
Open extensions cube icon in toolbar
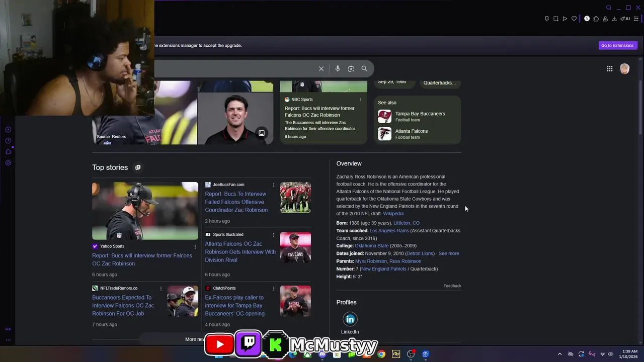[x=596, y=19]
